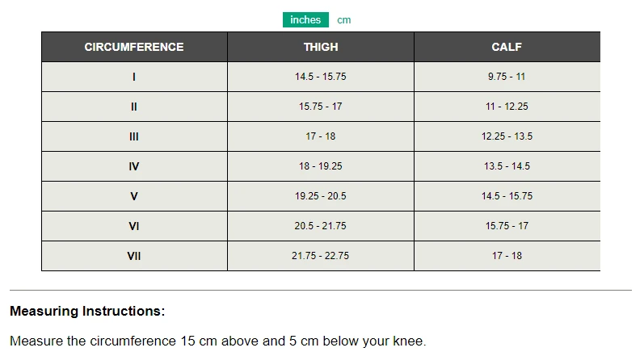Image resolution: width=644 pixels, height=356 pixels.
Task: Switch units to inches
Action: pyautogui.click(x=305, y=20)
